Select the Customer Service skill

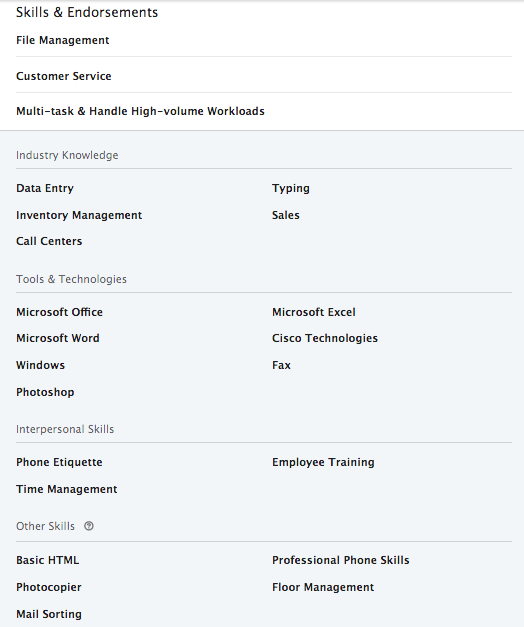pyautogui.click(x=64, y=76)
